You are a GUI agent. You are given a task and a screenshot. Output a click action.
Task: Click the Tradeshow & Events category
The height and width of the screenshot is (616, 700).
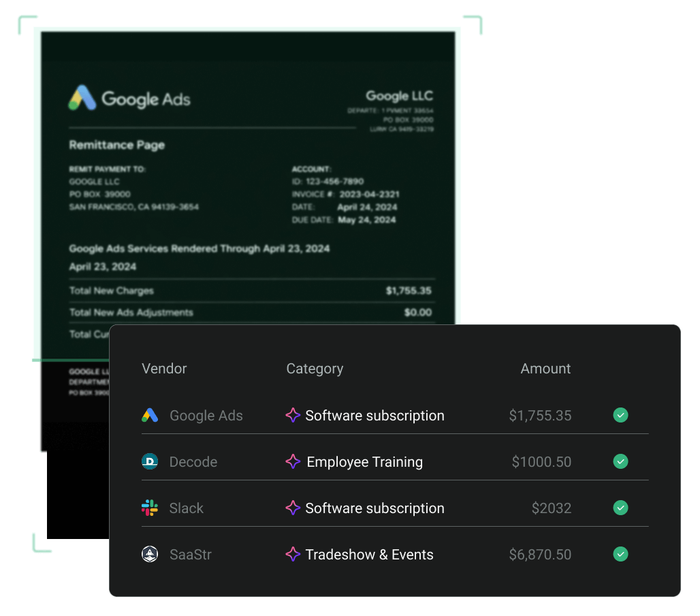(369, 555)
